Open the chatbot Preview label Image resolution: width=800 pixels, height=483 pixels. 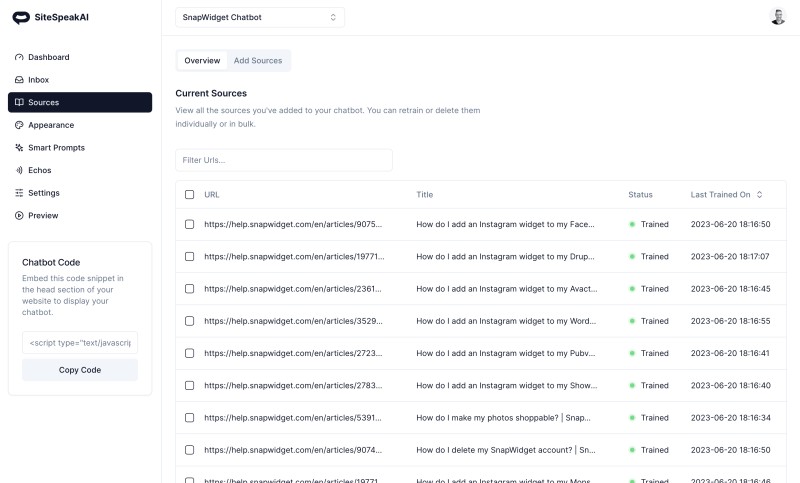pos(43,215)
